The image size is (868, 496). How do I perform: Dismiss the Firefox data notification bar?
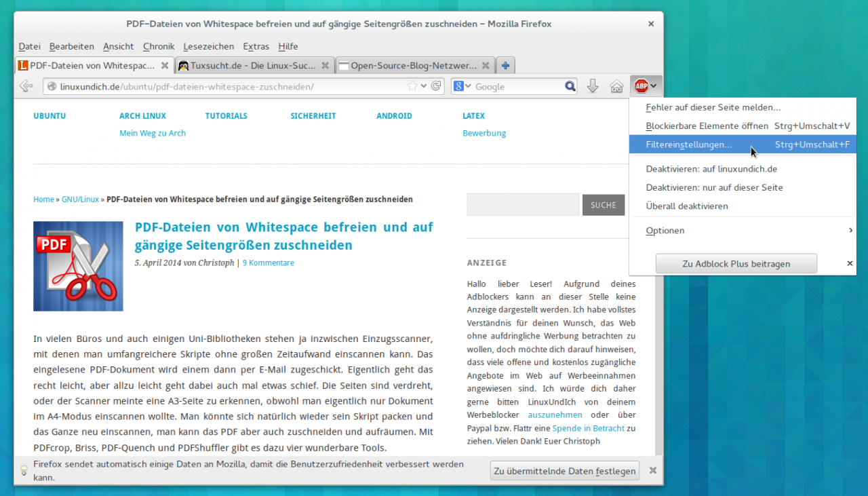pyautogui.click(x=652, y=470)
